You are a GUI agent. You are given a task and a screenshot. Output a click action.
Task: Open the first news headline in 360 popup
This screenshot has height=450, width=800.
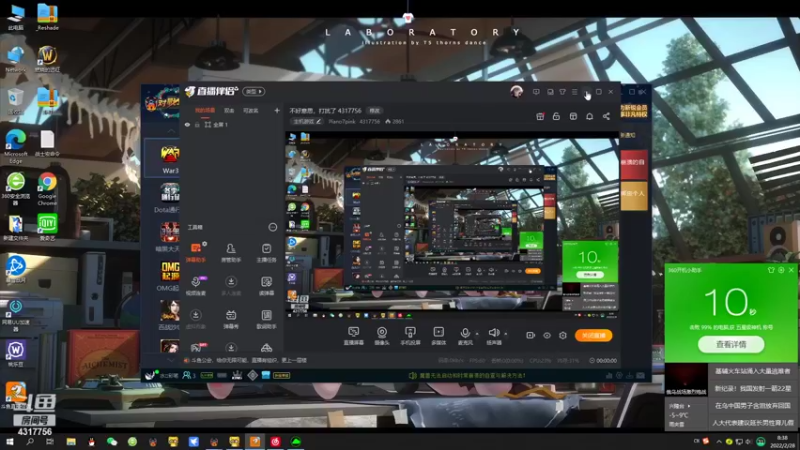753,371
